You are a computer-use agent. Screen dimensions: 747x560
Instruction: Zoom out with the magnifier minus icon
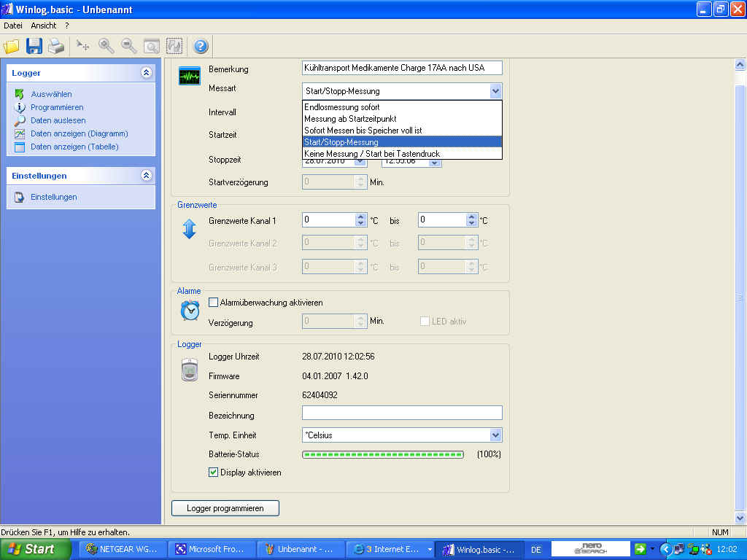128,46
